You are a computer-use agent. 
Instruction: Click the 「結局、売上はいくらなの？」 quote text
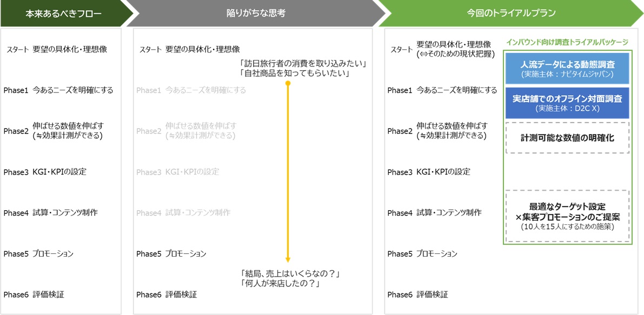pos(292,273)
